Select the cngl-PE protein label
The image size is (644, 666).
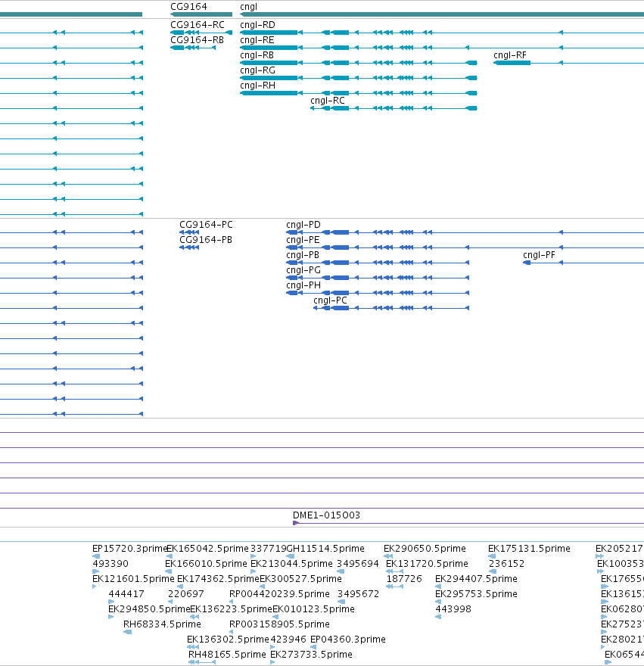click(303, 240)
